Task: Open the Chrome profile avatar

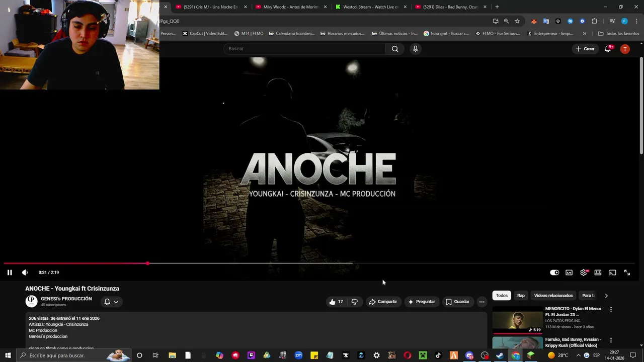Action: [x=624, y=21]
